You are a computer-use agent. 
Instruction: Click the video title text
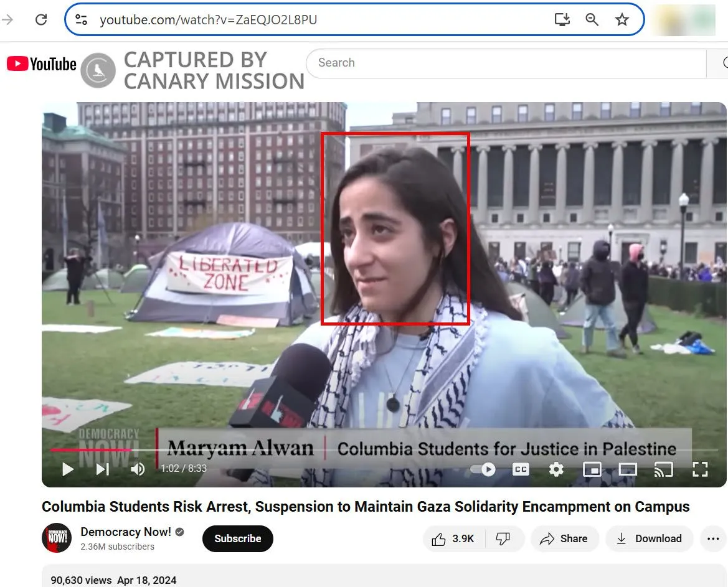tap(366, 506)
